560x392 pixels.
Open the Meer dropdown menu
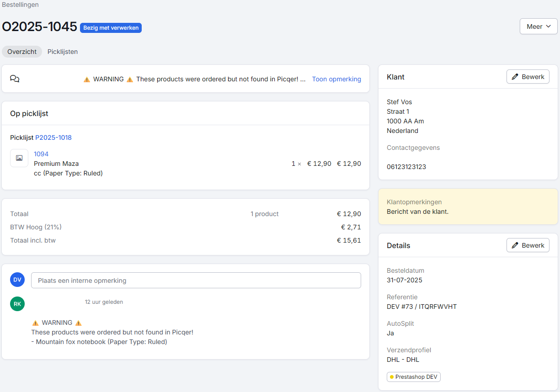click(x=538, y=26)
